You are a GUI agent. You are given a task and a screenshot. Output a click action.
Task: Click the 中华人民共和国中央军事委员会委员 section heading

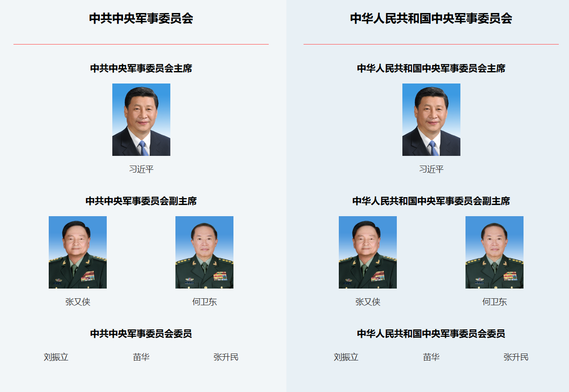pyautogui.click(x=431, y=334)
